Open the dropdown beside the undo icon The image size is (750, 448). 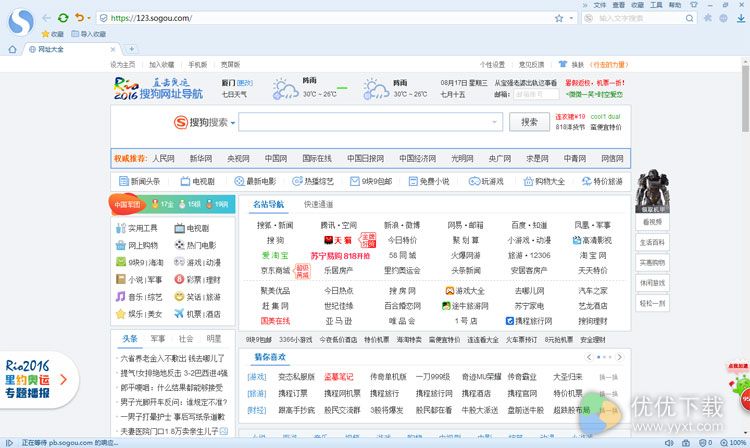89,18
